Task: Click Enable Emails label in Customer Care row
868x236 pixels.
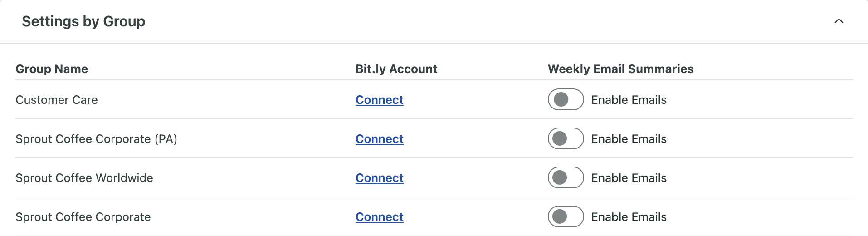Action: pos(629,100)
